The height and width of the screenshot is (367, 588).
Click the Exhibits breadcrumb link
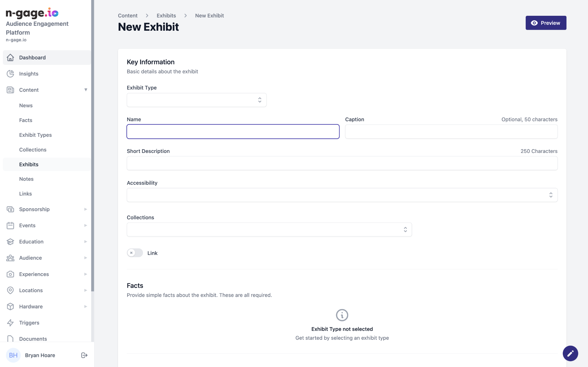166,15
